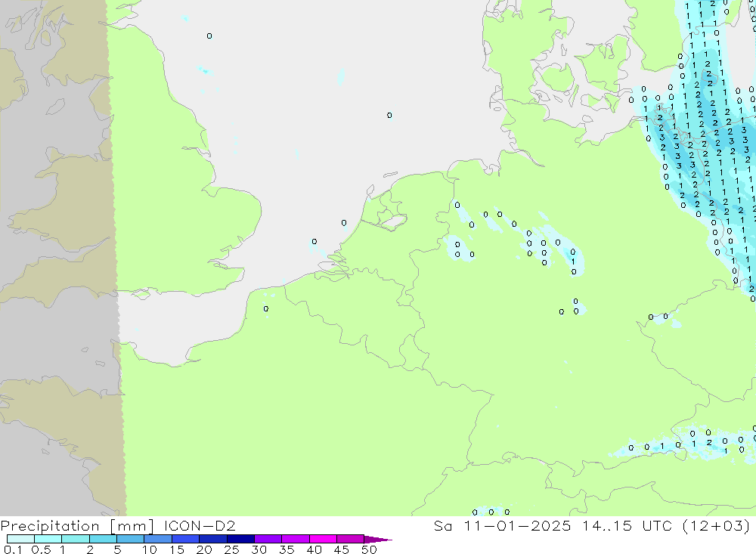756x554 pixels.
Task: Click the '15' legend scale label
Action: click(177, 549)
